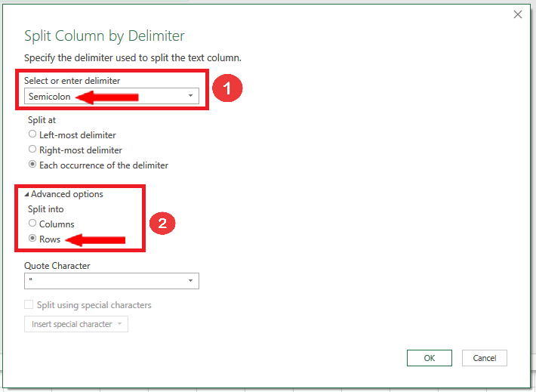
Task: Enable Split using special characters checkbox
Action: pyautogui.click(x=29, y=305)
